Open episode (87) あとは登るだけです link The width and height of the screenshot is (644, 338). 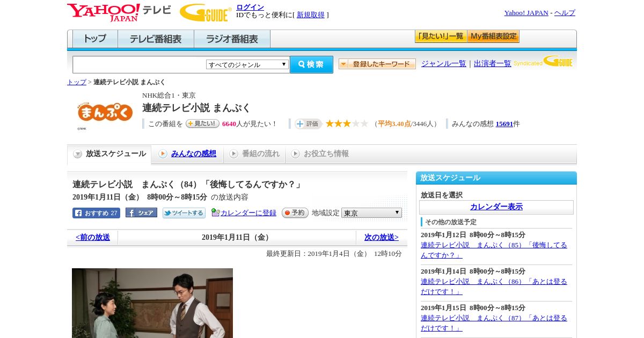pyautogui.click(x=494, y=323)
